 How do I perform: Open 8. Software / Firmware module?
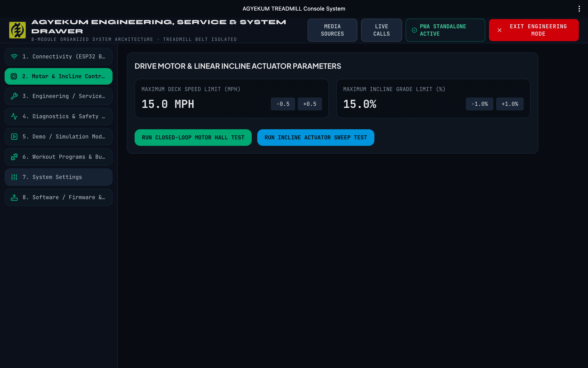point(59,197)
